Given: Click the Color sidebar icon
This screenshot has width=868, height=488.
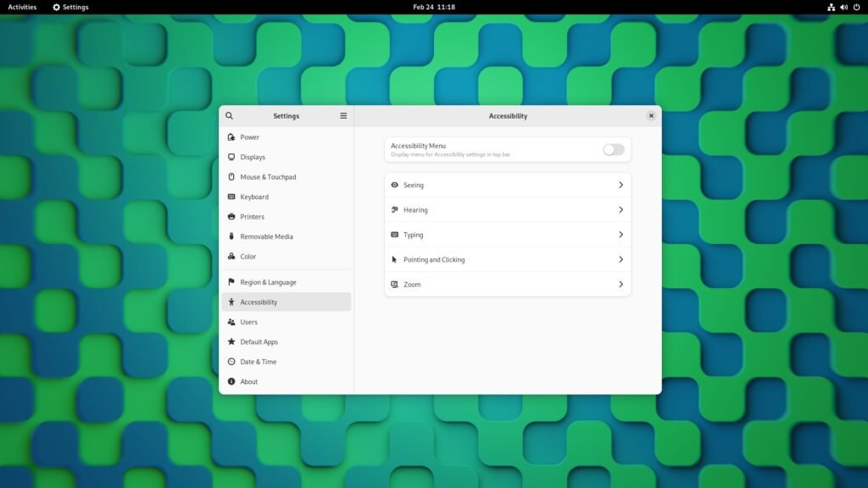Looking at the screenshot, I should 231,256.
